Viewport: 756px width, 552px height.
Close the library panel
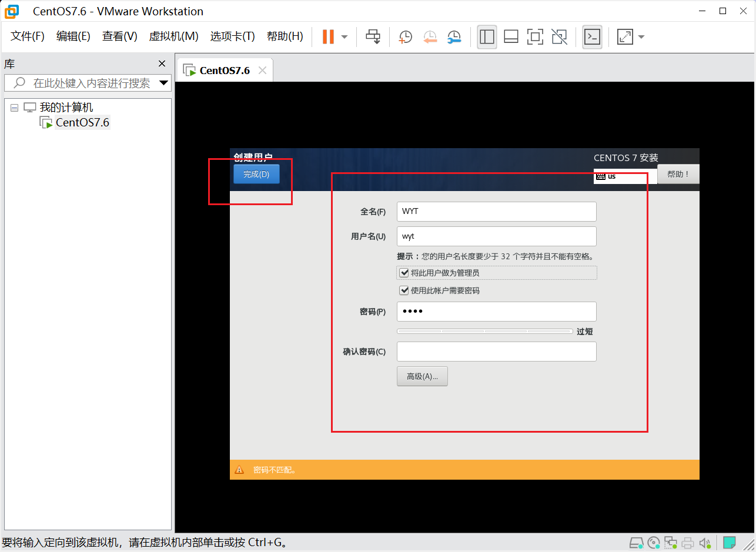[x=162, y=63]
